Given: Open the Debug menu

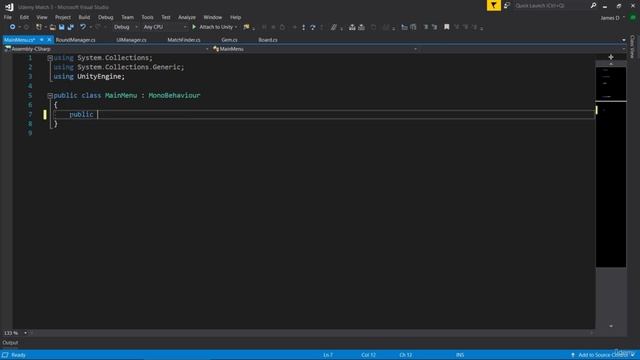Looking at the screenshot, I should point(105,17).
